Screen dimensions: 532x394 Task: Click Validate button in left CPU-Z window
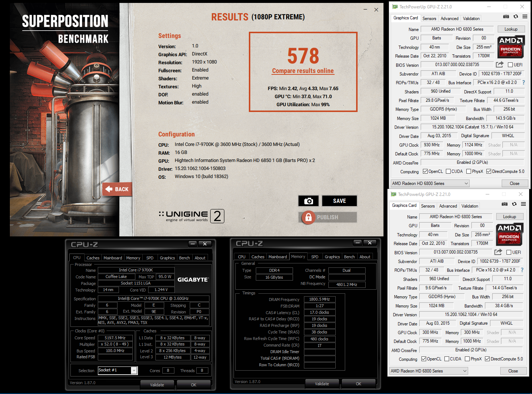(157, 385)
